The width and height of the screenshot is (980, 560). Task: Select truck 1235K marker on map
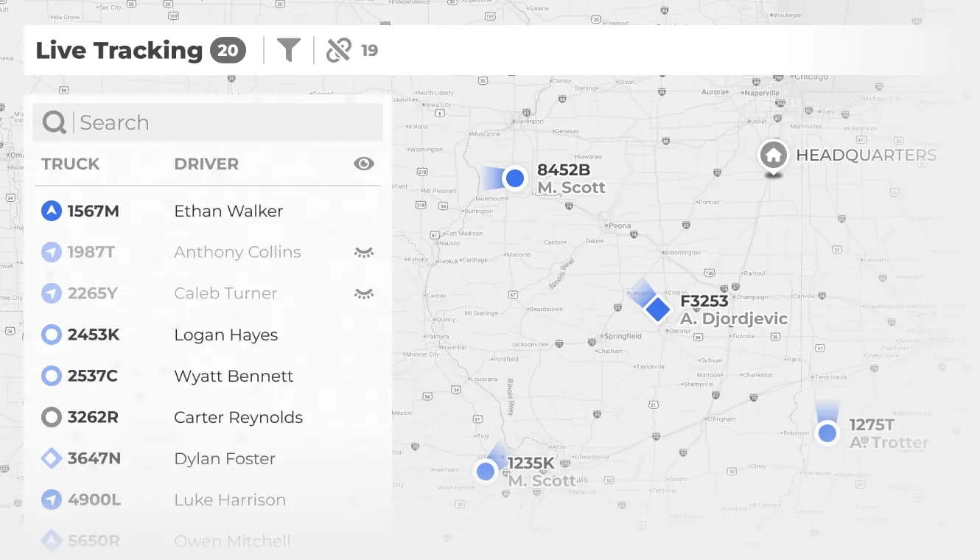pos(486,472)
